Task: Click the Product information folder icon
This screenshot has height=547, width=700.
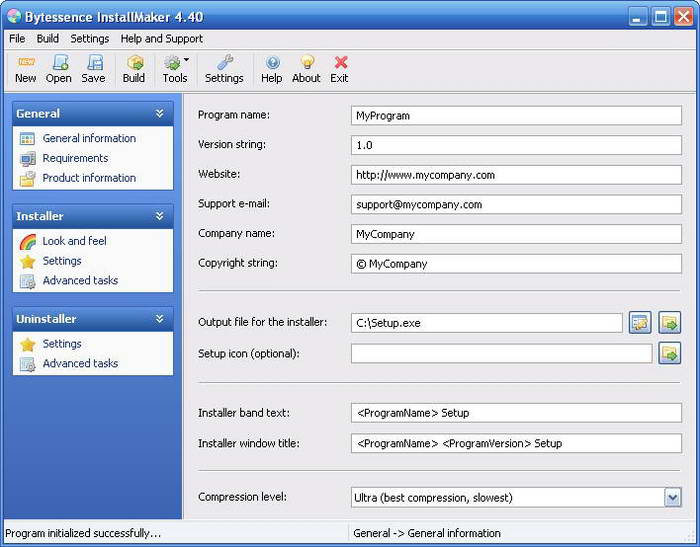Action: [x=27, y=178]
